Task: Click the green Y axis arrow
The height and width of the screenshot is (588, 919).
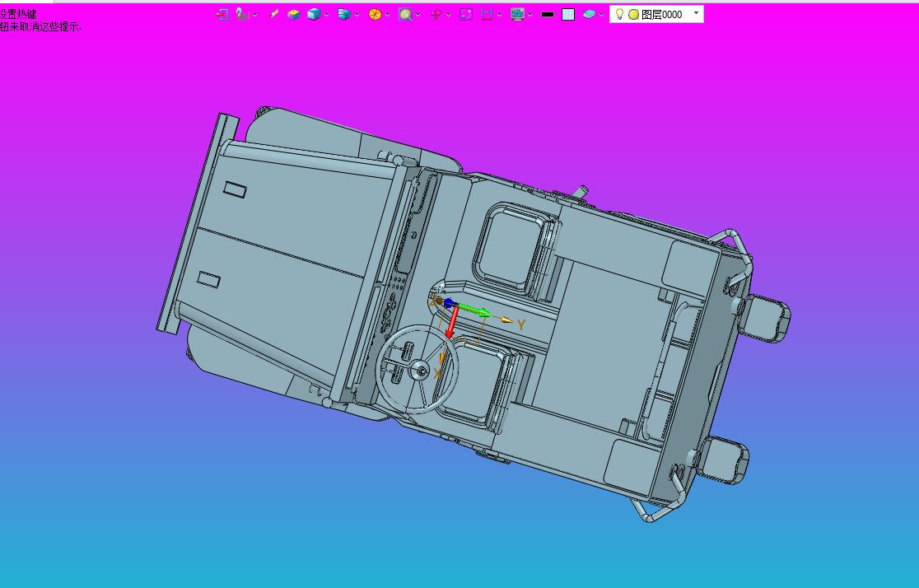Action: 475,310
